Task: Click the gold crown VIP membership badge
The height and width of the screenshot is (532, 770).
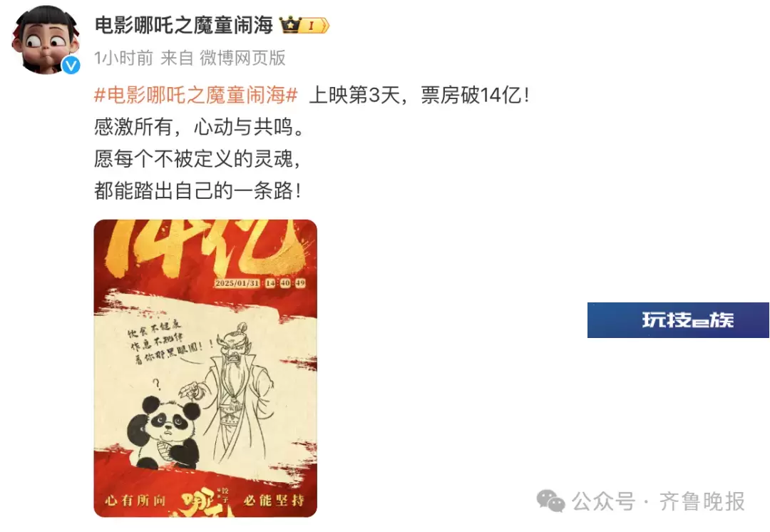Action: (304, 24)
